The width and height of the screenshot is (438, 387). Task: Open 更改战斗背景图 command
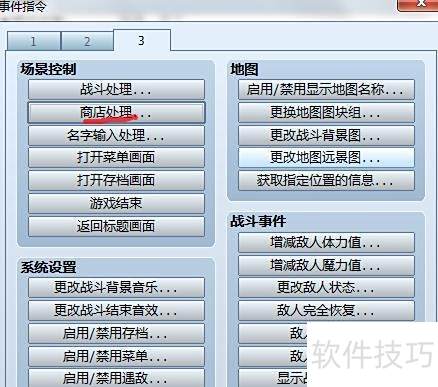coord(326,135)
